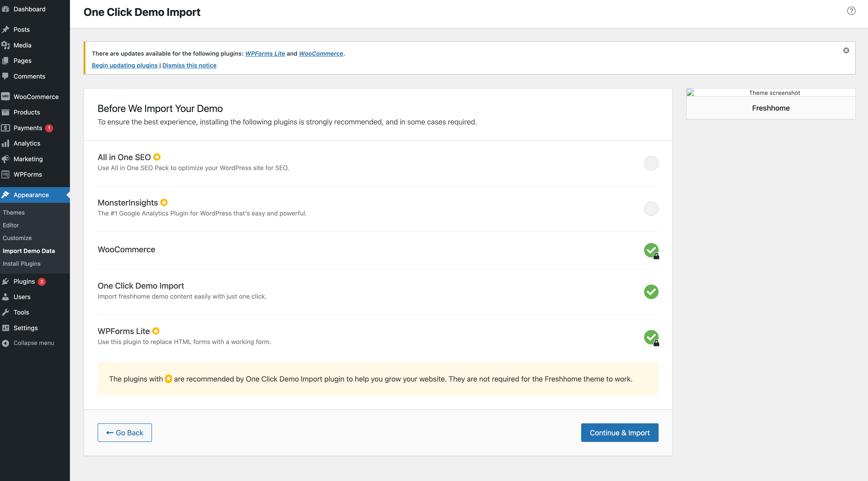Click the Settings sliders icon

(6, 328)
